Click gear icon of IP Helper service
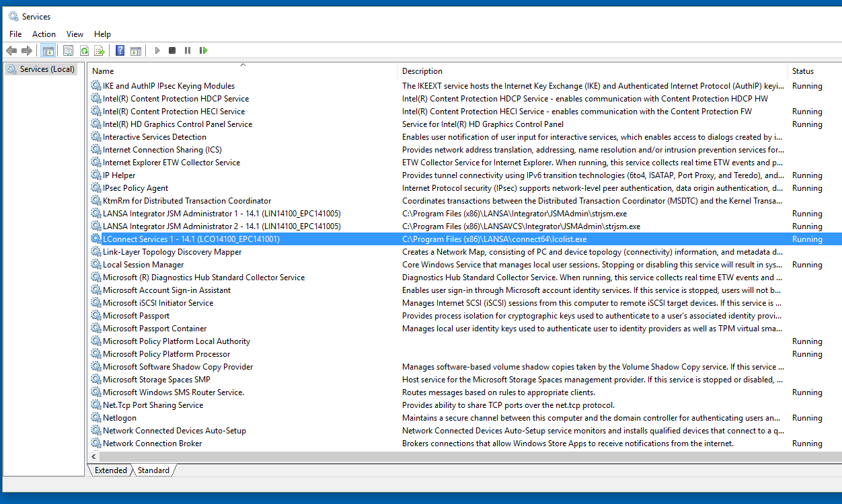Screen dimensions: 842x504 (96, 175)
